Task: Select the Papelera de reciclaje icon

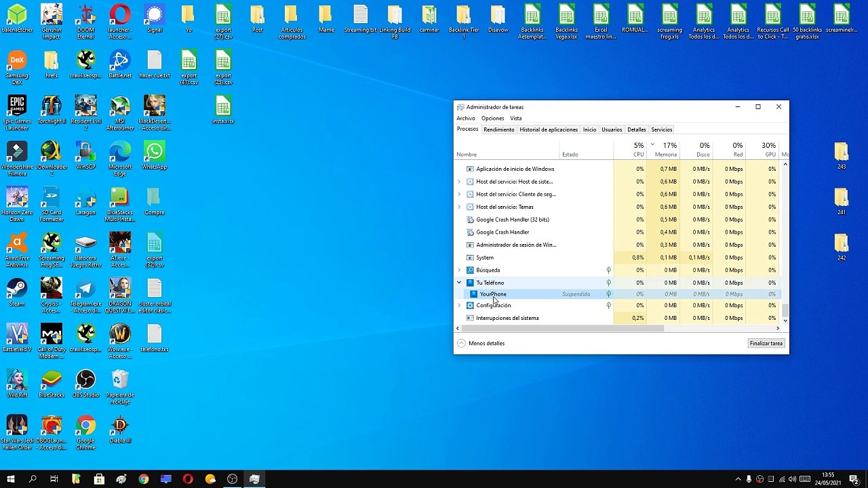Action: 120,387
